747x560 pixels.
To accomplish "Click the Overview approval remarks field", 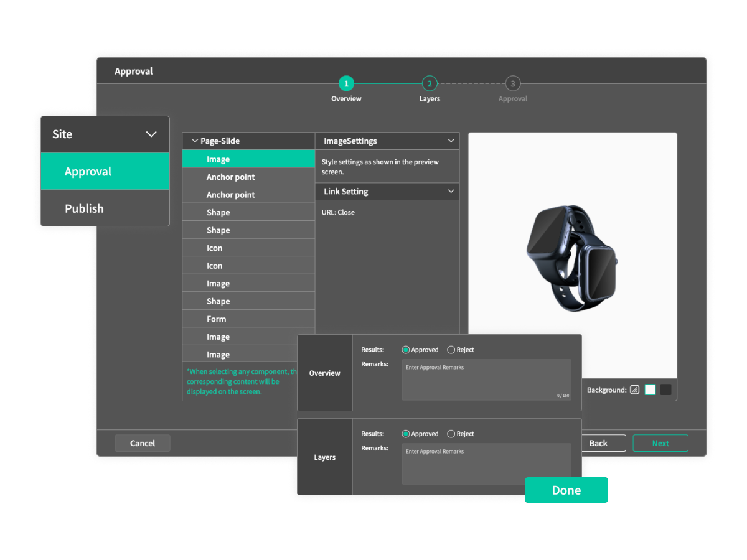I will pos(486,380).
